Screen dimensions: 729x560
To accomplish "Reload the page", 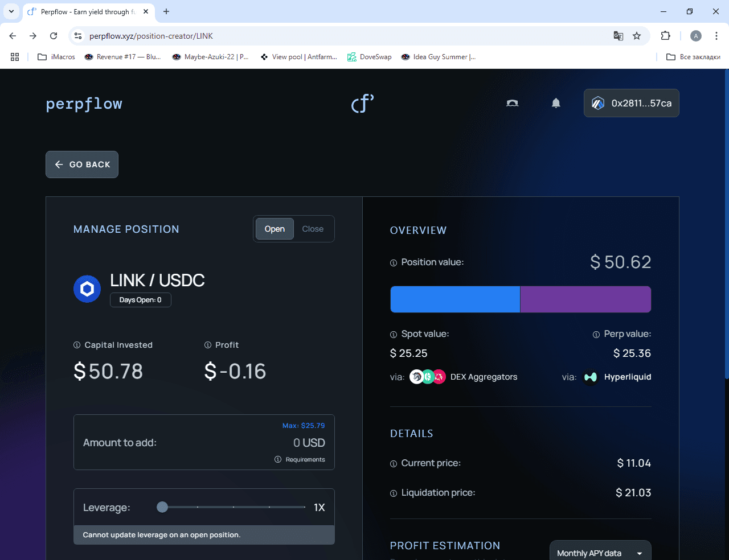I will tap(54, 36).
